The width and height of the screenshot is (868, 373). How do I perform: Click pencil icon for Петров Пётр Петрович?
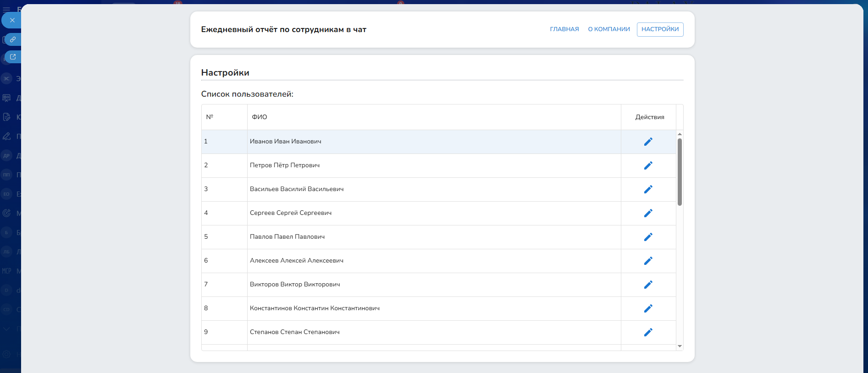pyautogui.click(x=648, y=165)
